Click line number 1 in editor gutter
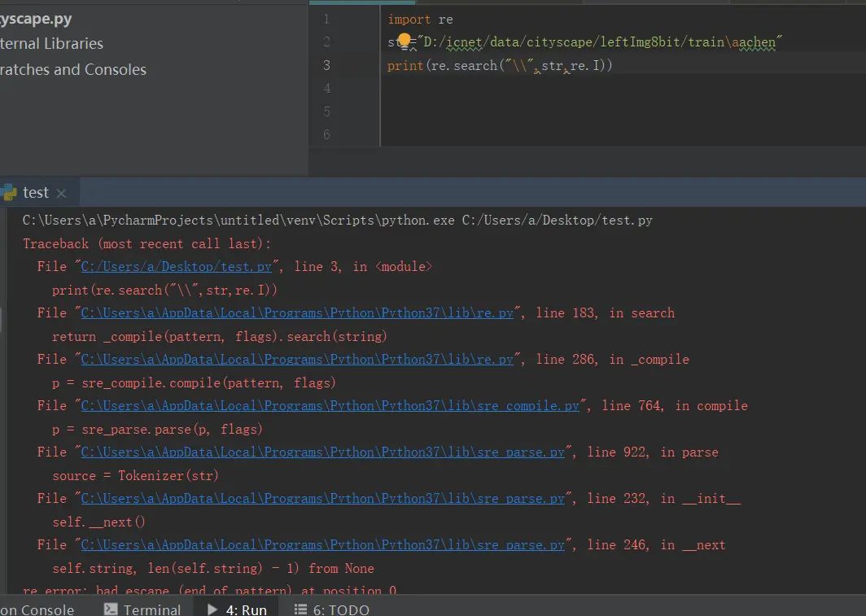 (x=326, y=20)
